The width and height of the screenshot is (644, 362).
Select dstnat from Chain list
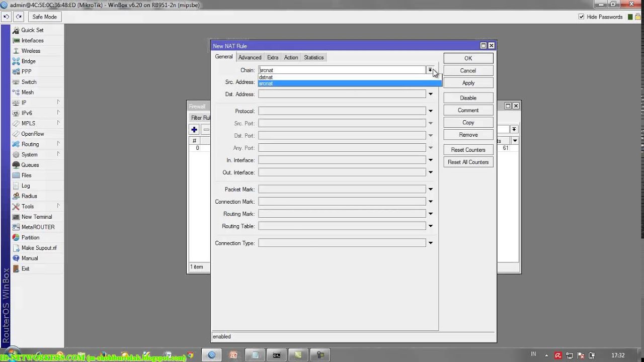(350, 77)
